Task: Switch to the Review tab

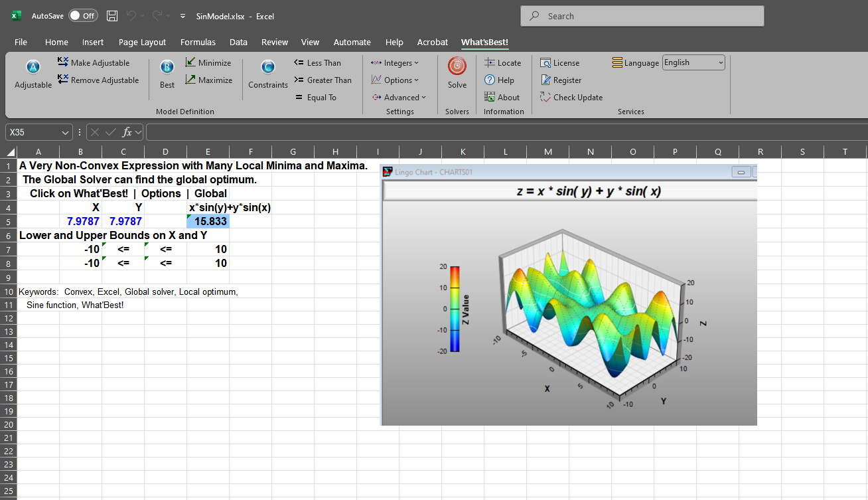Action: pos(275,42)
